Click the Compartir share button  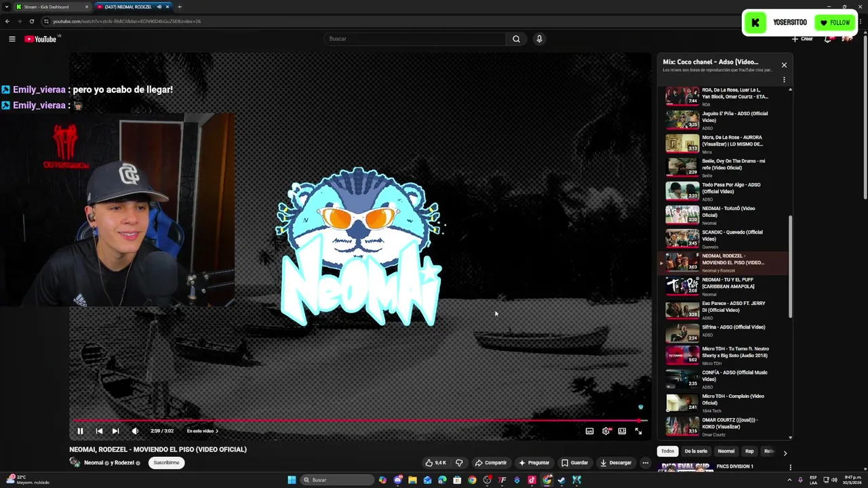491,463
